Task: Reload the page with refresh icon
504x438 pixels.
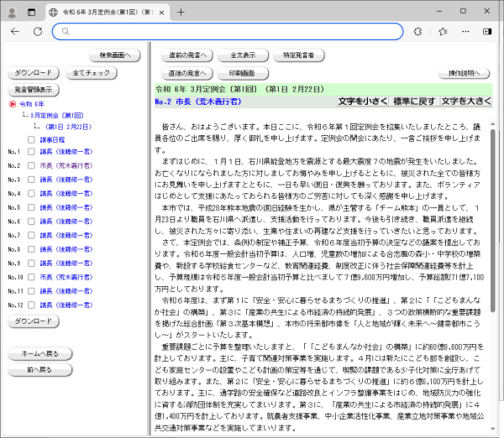Action: (x=38, y=32)
